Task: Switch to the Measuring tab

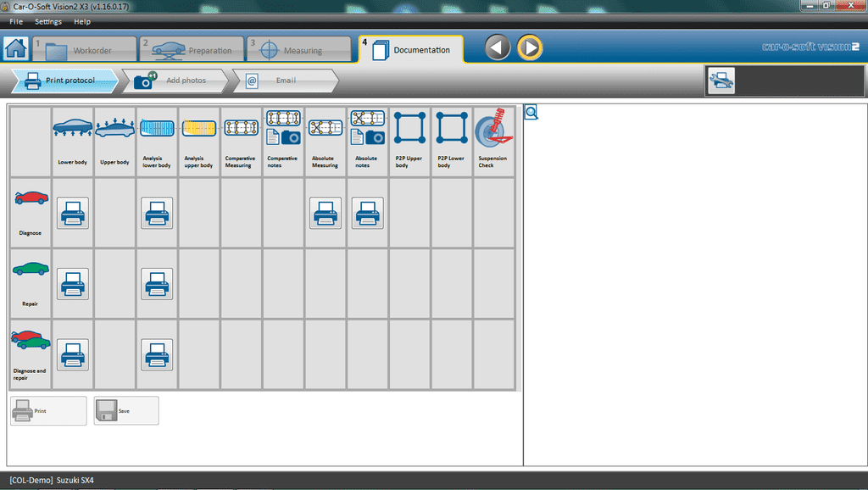Action: (299, 50)
